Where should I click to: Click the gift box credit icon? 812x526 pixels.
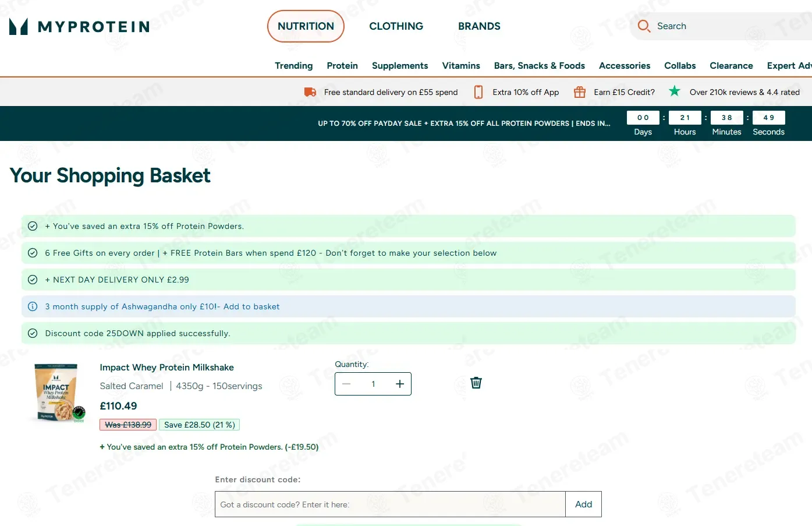coord(580,92)
